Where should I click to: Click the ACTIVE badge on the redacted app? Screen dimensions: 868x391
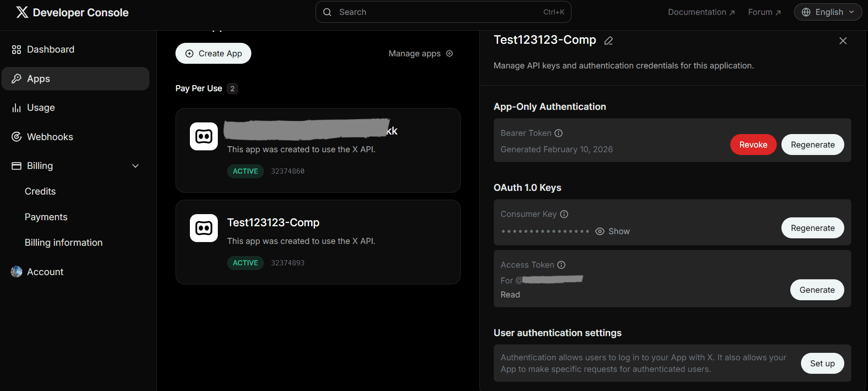coord(245,171)
